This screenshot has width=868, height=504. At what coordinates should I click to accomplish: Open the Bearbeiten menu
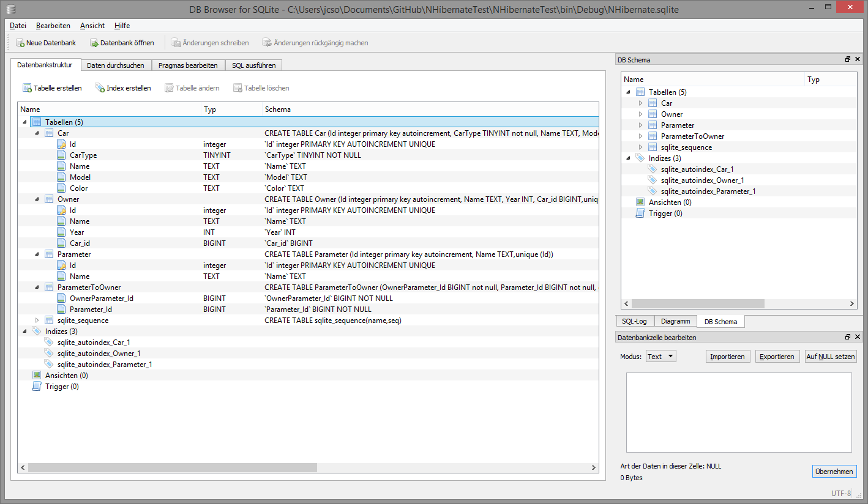click(x=53, y=26)
